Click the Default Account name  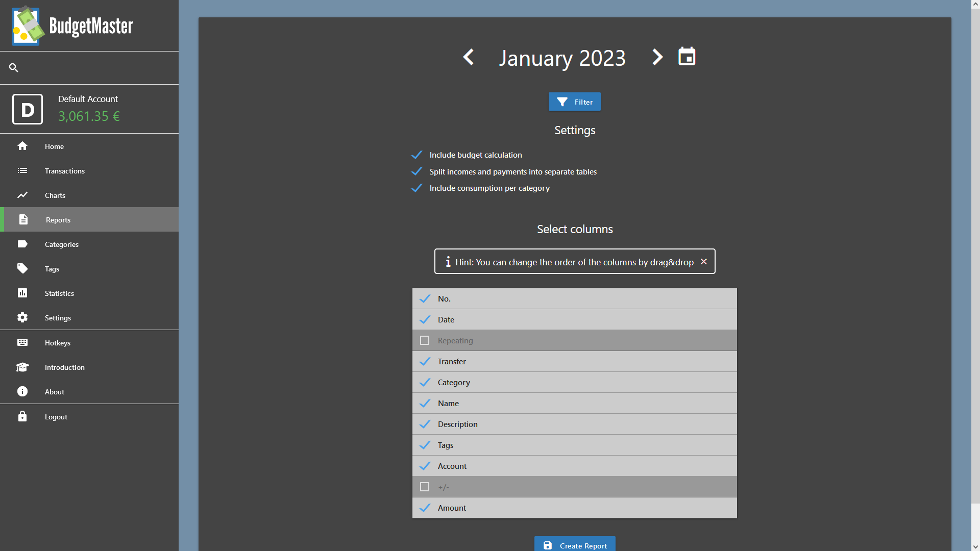[88, 99]
